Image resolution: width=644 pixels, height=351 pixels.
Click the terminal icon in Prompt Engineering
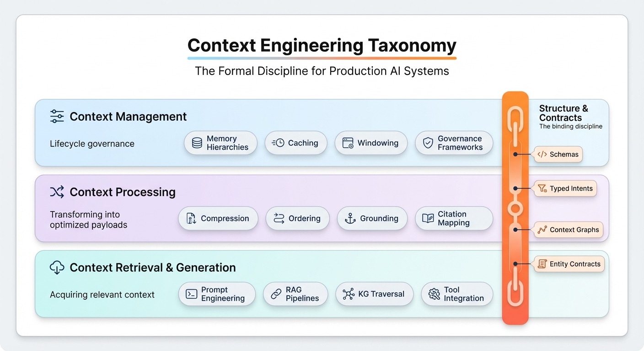(192, 294)
